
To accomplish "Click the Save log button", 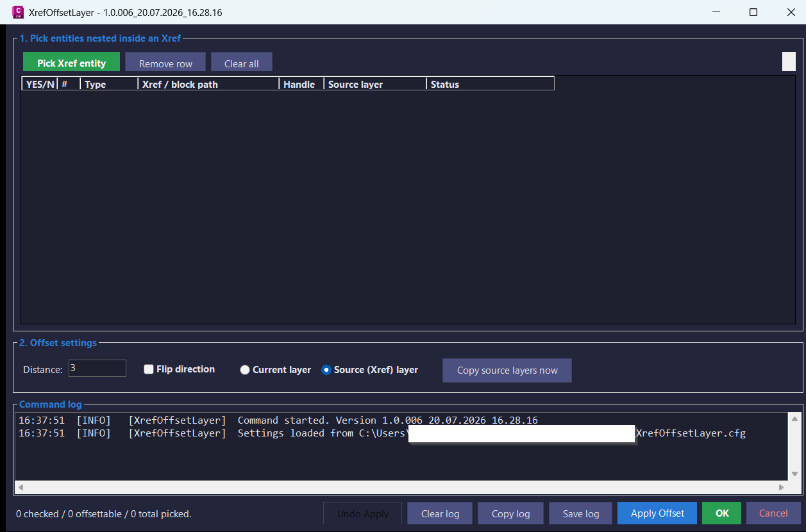I will (x=581, y=513).
